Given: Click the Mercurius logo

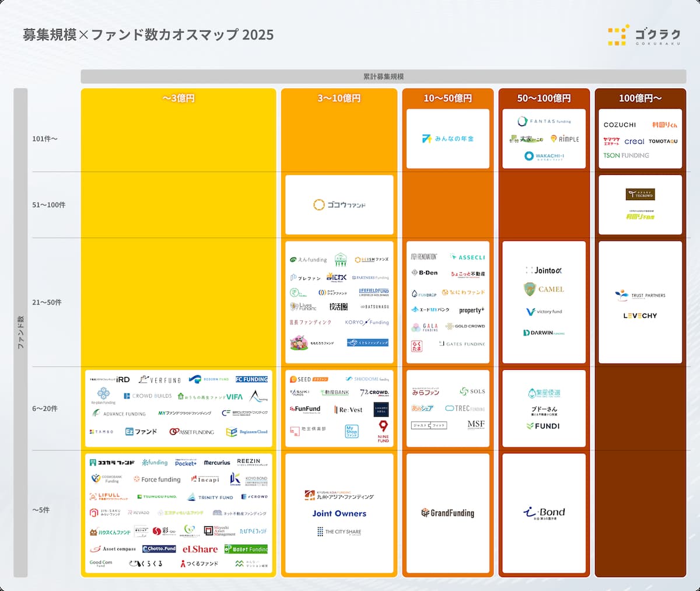Looking at the screenshot, I should pyautogui.click(x=217, y=463).
